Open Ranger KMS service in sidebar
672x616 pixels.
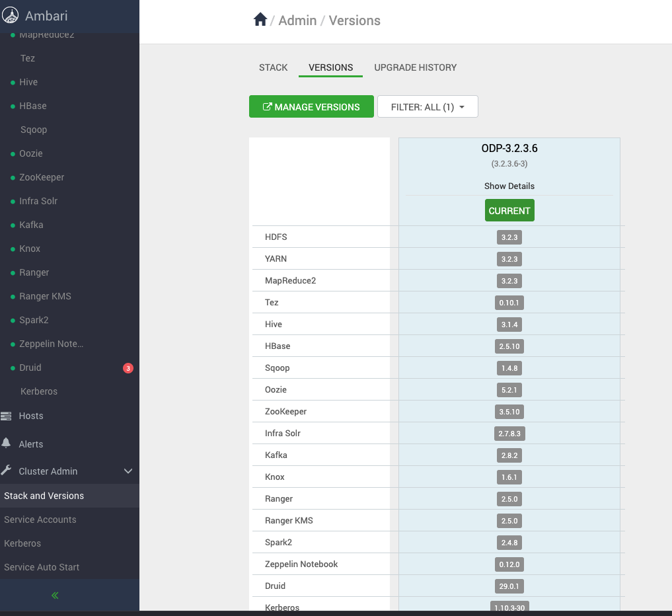(x=45, y=296)
